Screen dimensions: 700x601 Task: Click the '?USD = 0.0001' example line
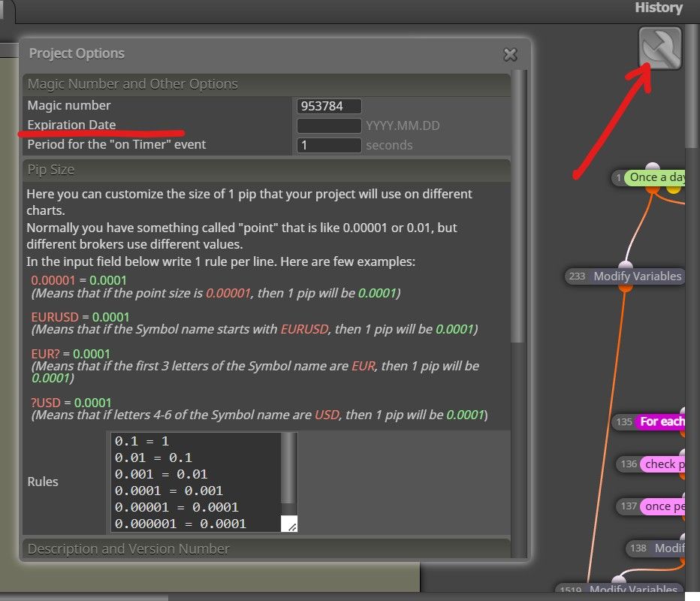[x=71, y=403]
